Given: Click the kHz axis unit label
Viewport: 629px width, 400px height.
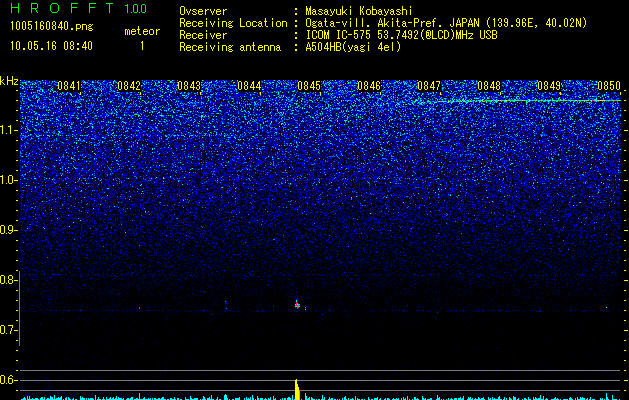Looking at the screenshot, I should (9, 82).
